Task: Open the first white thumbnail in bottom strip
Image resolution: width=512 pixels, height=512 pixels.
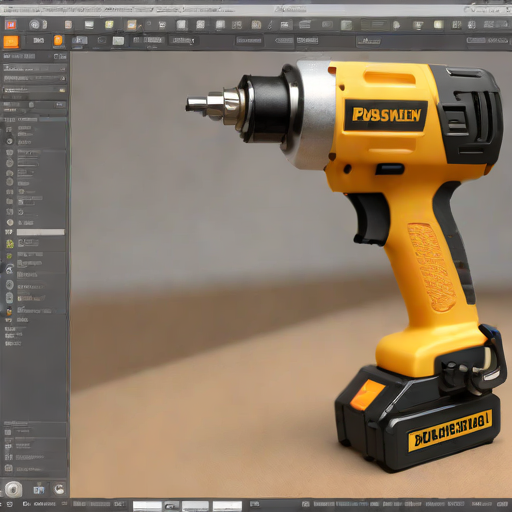Action: [147, 506]
